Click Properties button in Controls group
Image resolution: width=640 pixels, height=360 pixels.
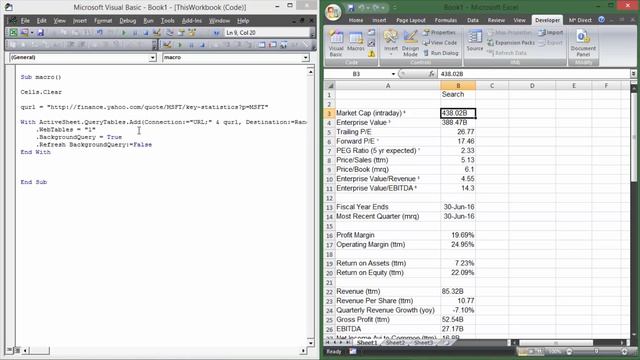pos(439,32)
